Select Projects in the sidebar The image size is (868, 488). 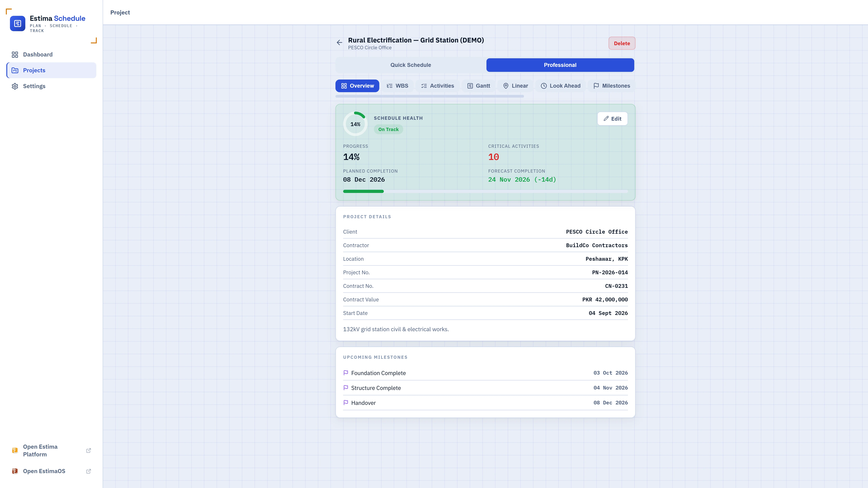51,70
